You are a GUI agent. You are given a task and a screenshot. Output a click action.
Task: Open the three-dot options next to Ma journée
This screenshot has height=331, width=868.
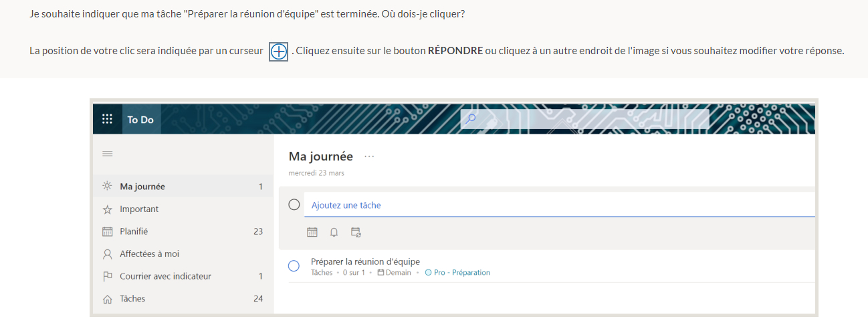click(369, 156)
